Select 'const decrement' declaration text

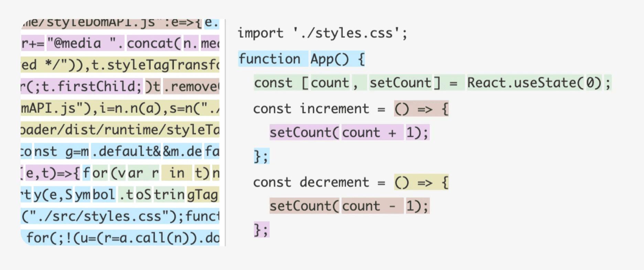pos(311,182)
